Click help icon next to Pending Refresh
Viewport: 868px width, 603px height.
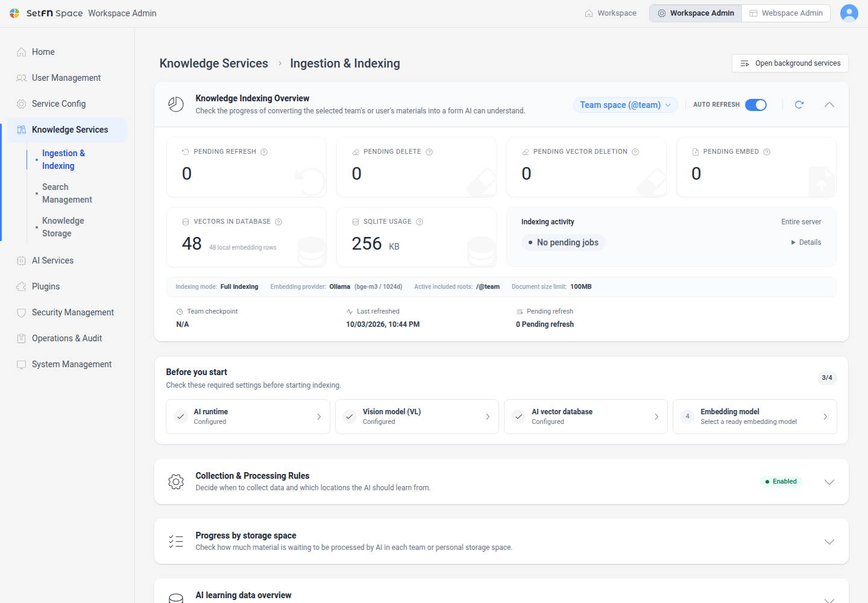tap(264, 152)
